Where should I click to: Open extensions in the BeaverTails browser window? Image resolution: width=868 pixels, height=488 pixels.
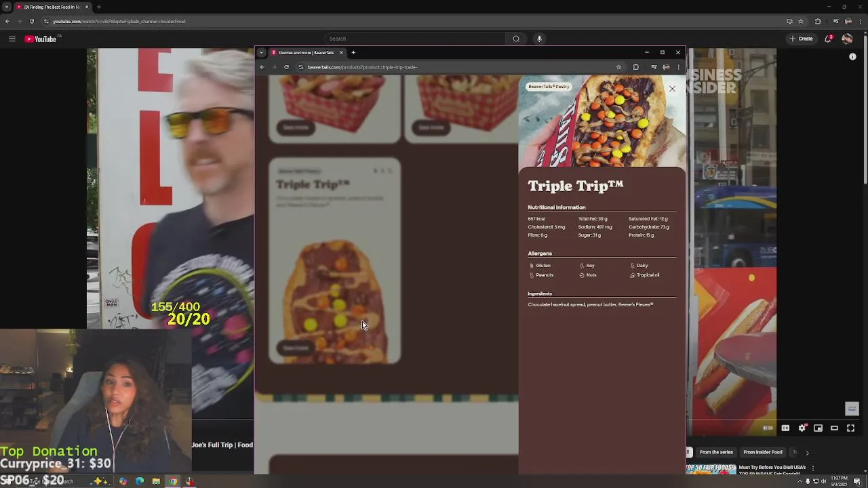(635, 67)
